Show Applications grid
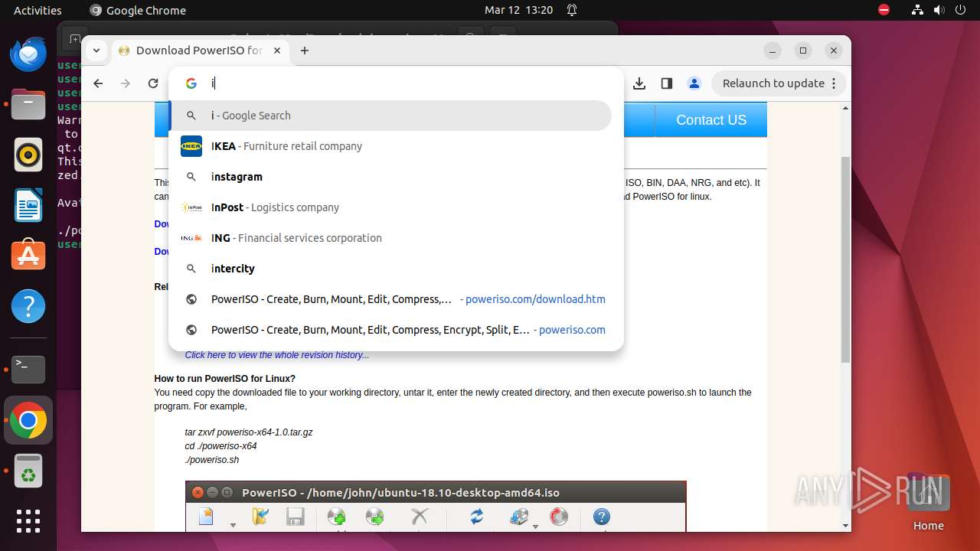 coord(28,521)
